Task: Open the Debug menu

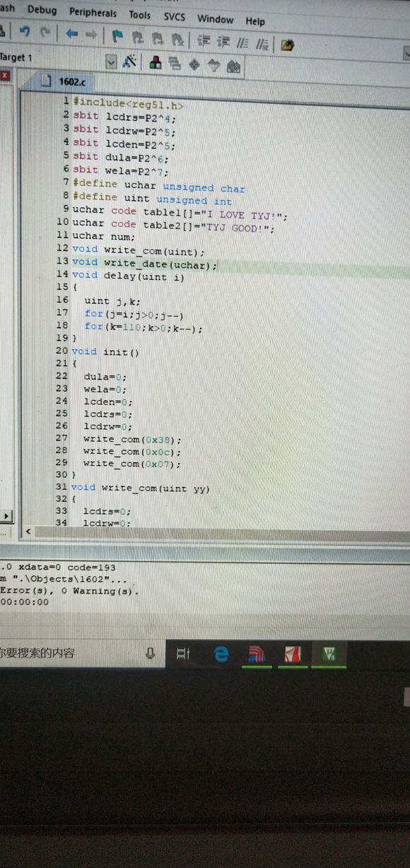Action: click(42, 11)
